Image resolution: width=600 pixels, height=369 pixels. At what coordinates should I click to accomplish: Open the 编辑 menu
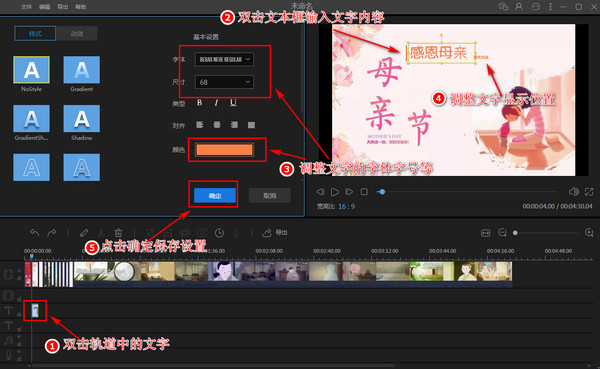(x=44, y=7)
